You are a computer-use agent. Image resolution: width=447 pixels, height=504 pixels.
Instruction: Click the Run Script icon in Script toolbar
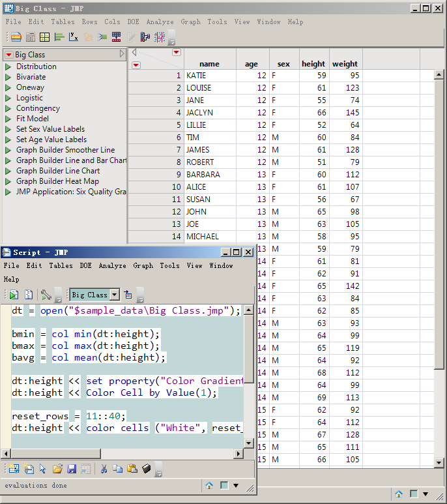click(14, 295)
